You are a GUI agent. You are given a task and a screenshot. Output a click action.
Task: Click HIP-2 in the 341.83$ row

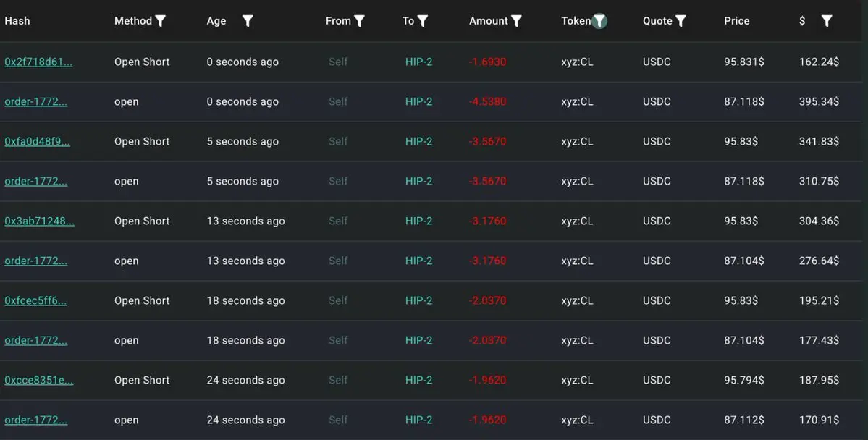click(418, 142)
